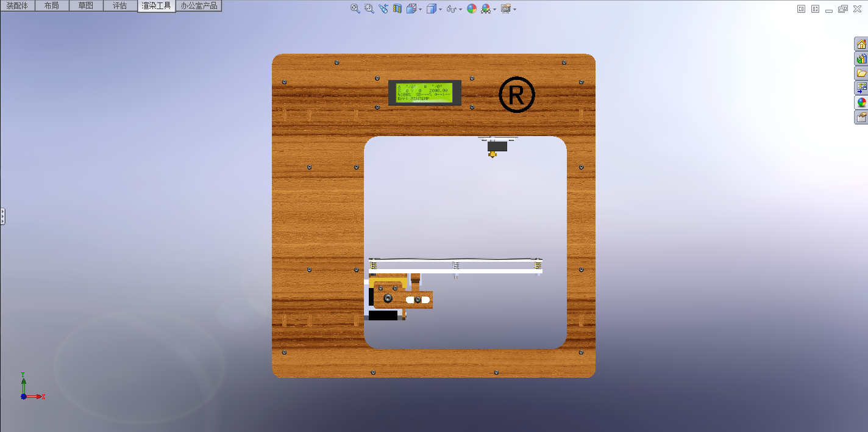Open the Custom Properties sidebar panel
This screenshot has width=868, height=432.
pos(861,116)
